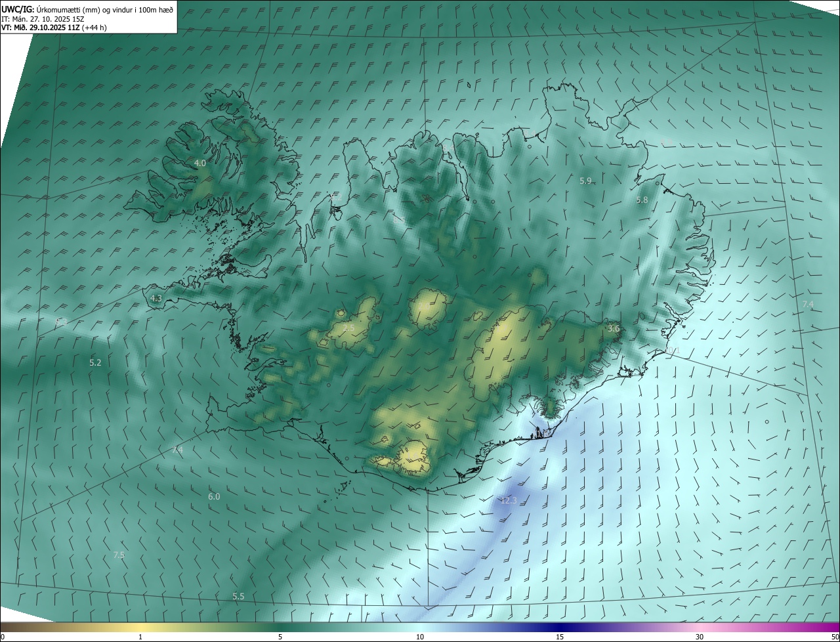This screenshot has width=840, height=642.
Task: Click the valid time line "VT: Mið. 29.10.2025 11Z"
Action: [41, 28]
